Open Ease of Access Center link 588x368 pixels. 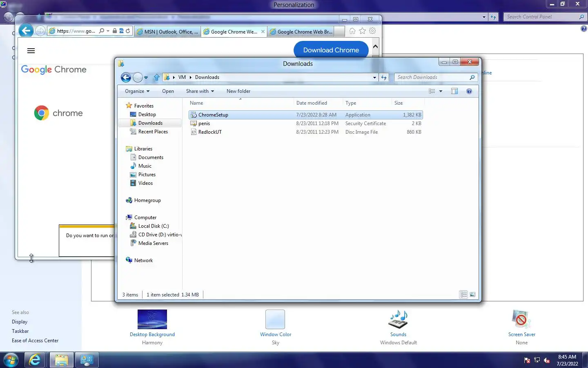35,341
